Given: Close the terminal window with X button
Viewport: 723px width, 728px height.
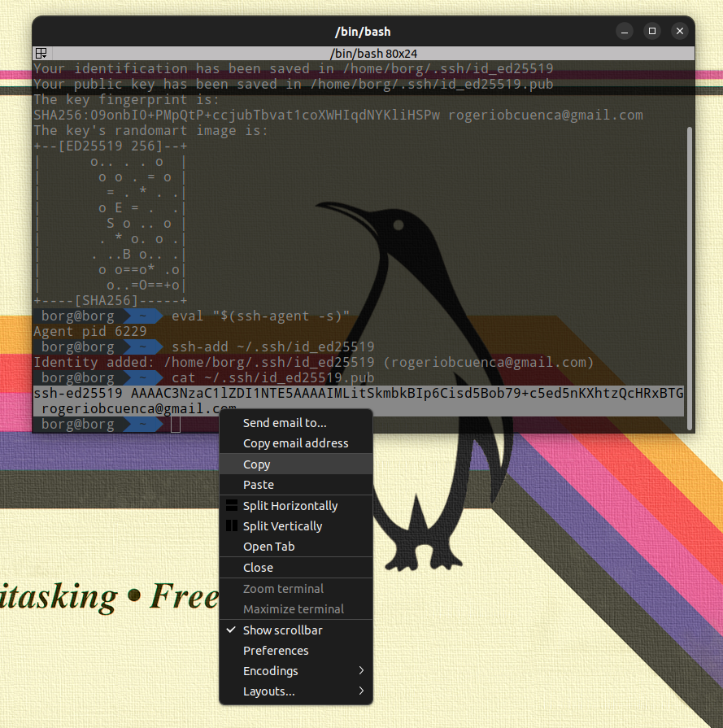Looking at the screenshot, I should click(x=679, y=32).
